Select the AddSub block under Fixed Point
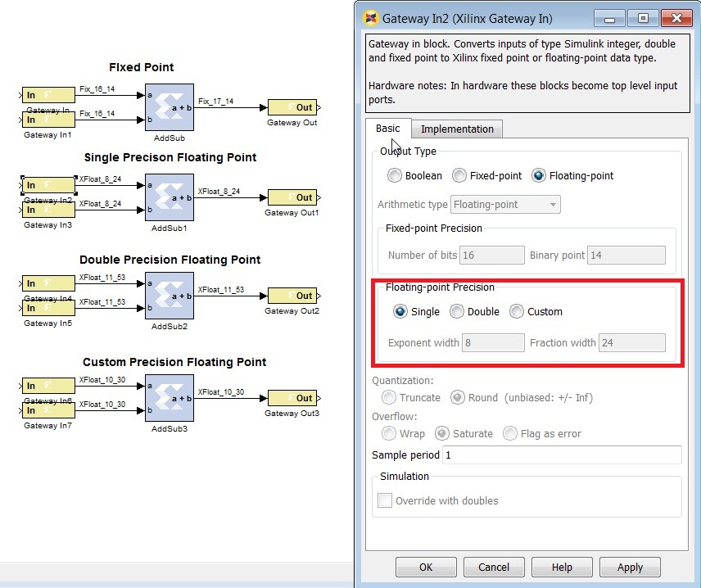This screenshot has height=588, width=701. point(169,106)
